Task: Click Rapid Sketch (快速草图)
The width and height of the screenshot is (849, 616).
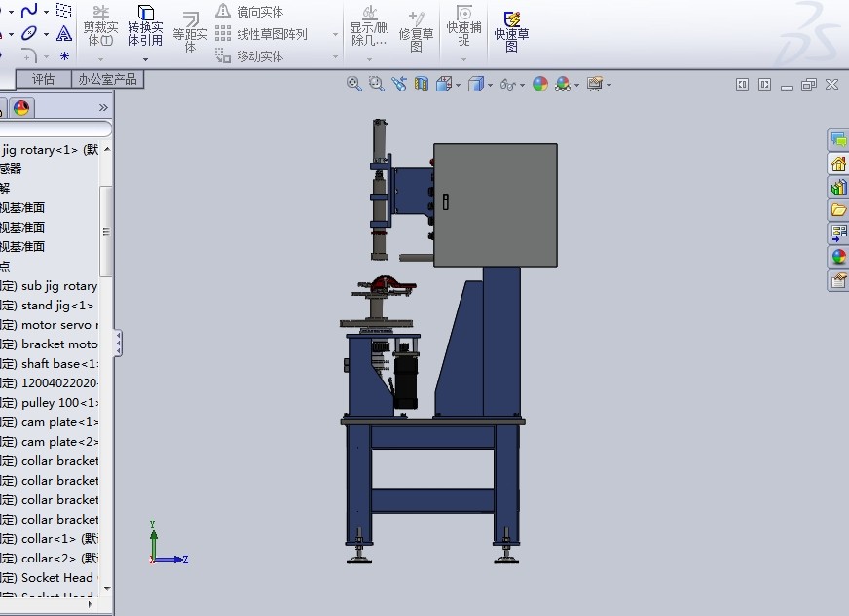Action: tap(511, 32)
